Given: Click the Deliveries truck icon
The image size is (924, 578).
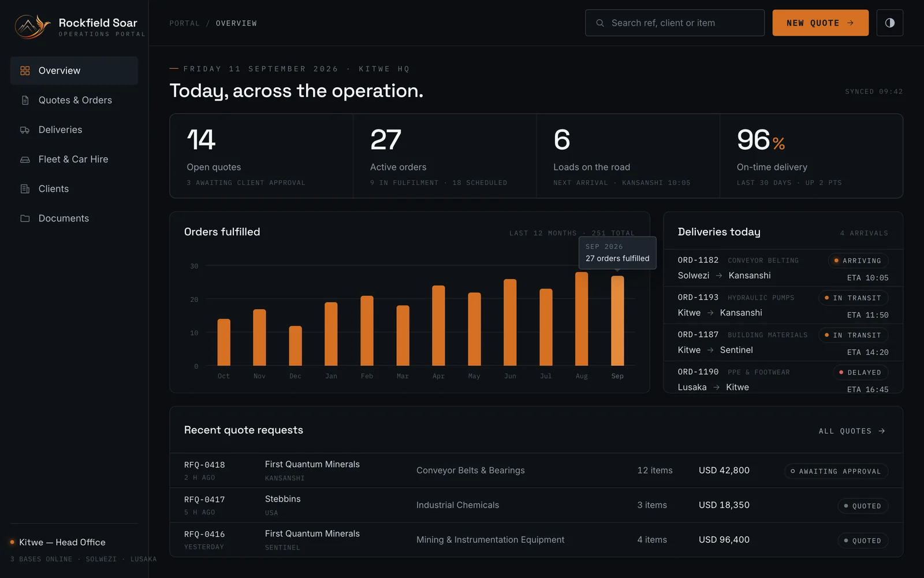Looking at the screenshot, I should click(25, 130).
